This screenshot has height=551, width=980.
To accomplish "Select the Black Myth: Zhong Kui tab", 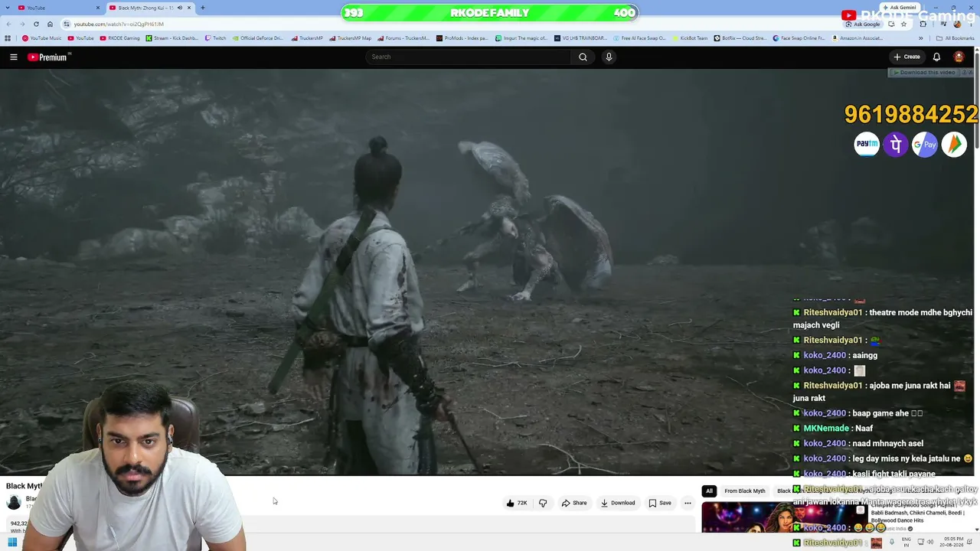I will coord(150,8).
